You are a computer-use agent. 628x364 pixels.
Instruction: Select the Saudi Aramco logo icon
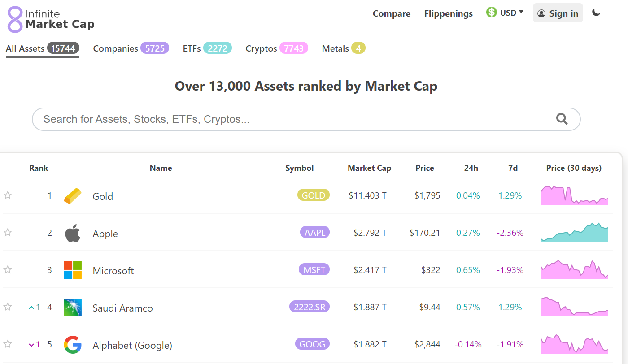coord(72,308)
